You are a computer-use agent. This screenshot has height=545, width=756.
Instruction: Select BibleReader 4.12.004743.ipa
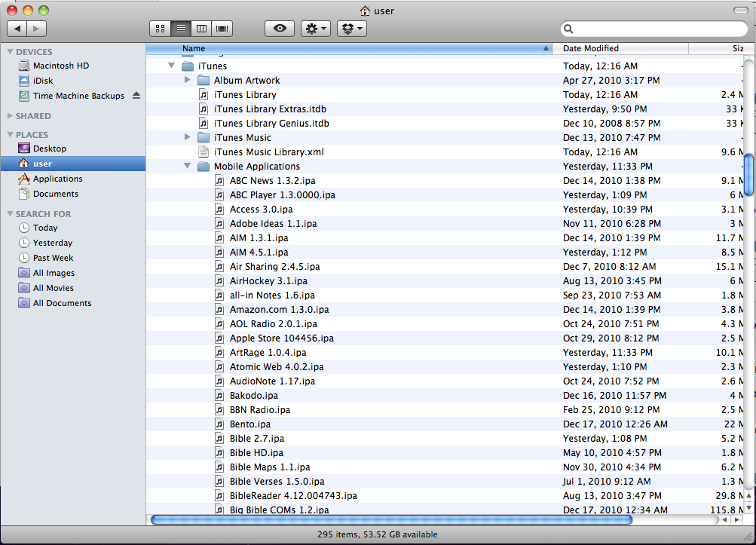pyautogui.click(x=293, y=496)
